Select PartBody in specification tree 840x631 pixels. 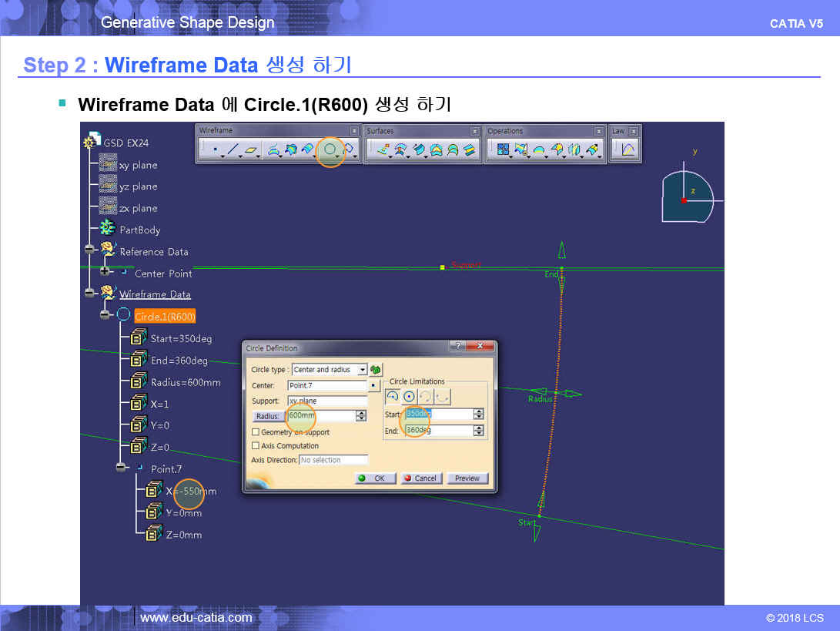click(139, 230)
